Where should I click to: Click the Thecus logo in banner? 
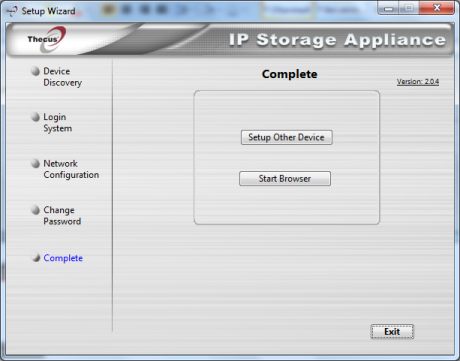pos(46,39)
